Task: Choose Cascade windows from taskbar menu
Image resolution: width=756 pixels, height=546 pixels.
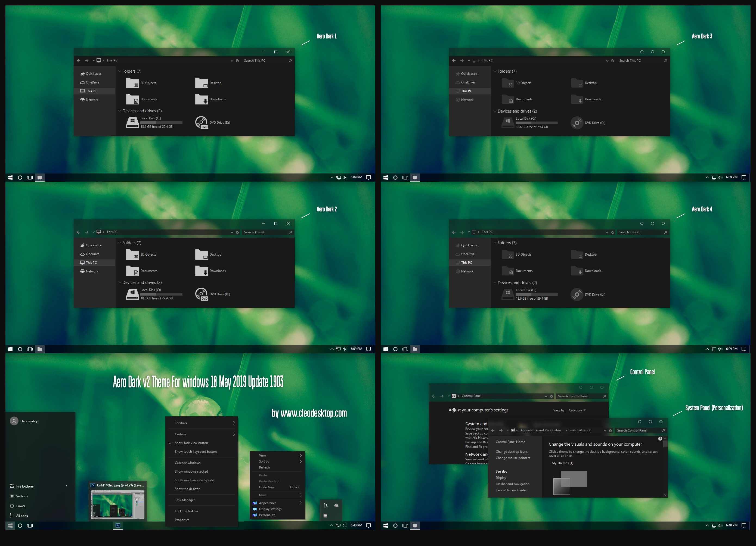Action: (202, 463)
